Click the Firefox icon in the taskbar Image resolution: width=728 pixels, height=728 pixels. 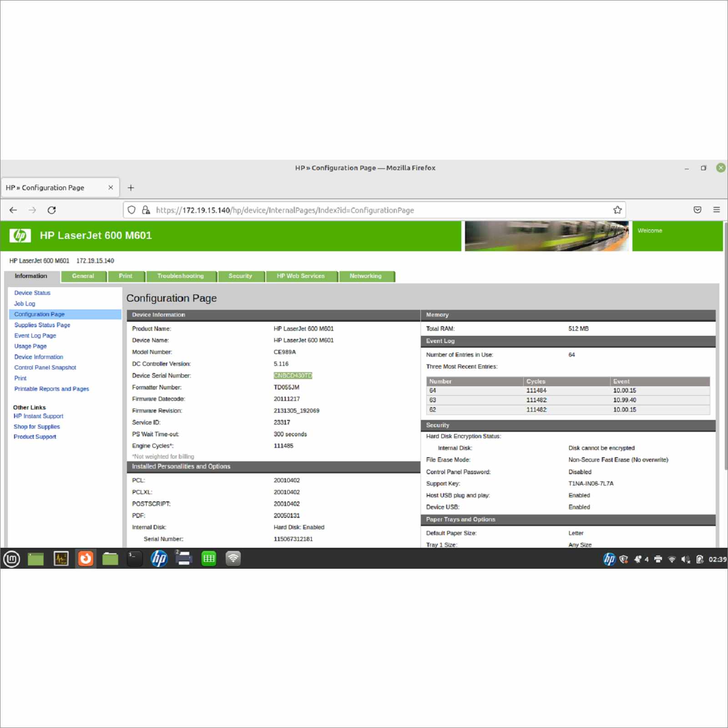click(86, 559)
